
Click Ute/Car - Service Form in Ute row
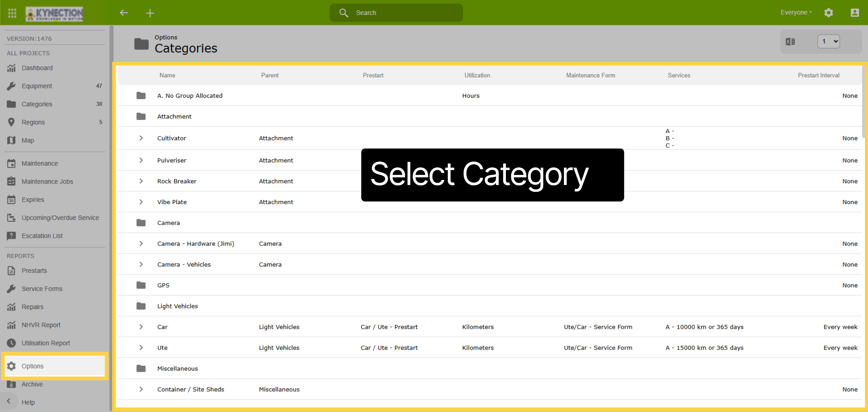click(x=598, y=348)
